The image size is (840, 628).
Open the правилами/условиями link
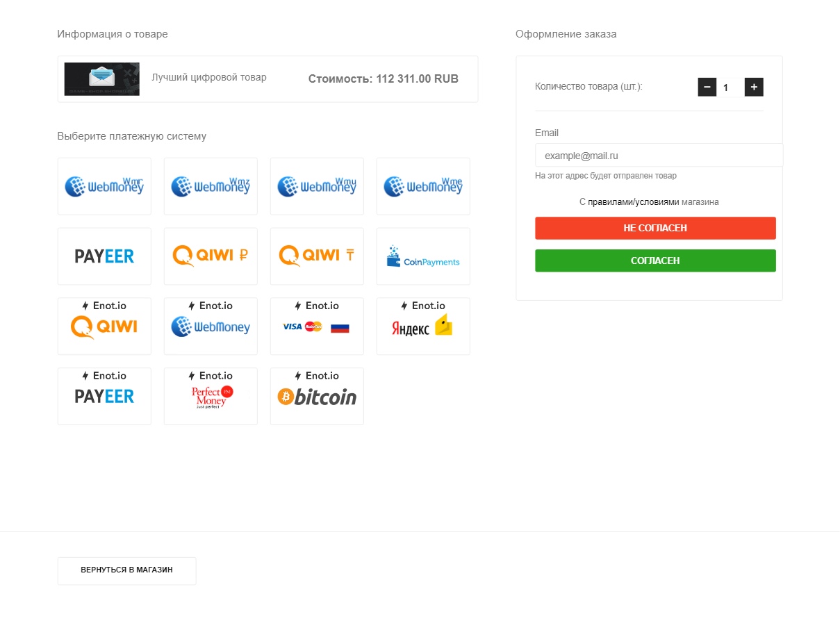point(633,202)
